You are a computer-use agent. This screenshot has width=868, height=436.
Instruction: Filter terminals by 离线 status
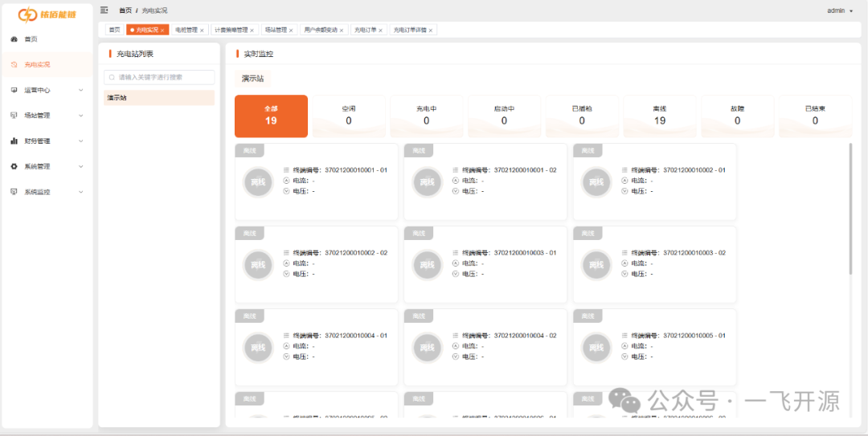(x=659, y=116)
